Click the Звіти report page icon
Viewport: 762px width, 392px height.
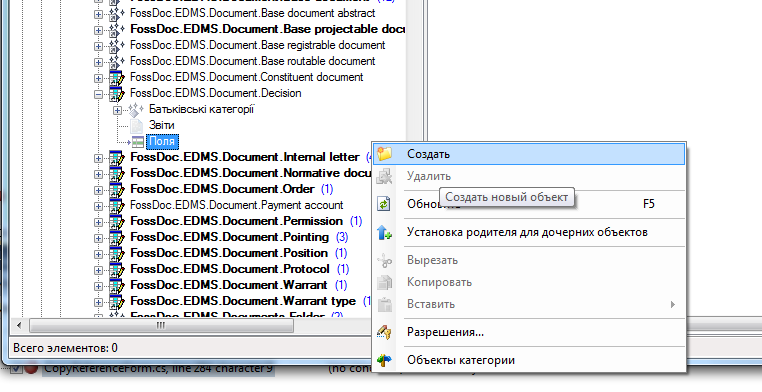137,126
